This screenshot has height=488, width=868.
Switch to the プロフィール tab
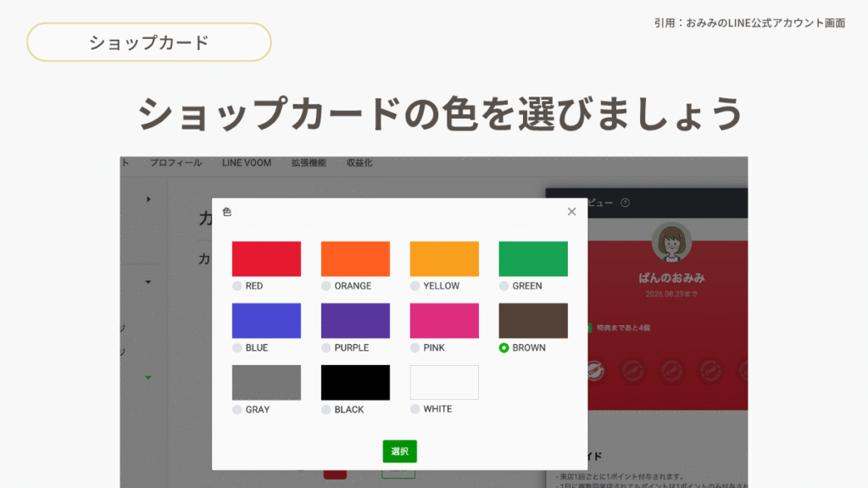click(x=176, y=163)
